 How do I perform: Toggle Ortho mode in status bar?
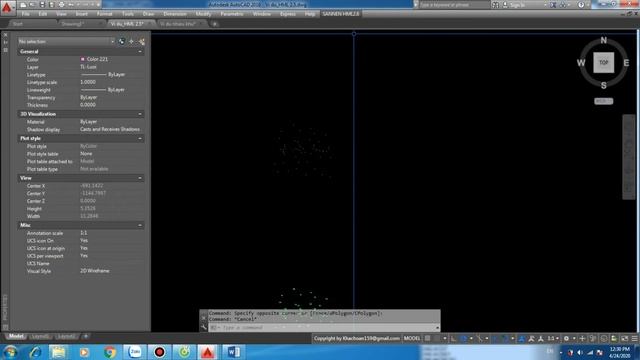[454, 338]
